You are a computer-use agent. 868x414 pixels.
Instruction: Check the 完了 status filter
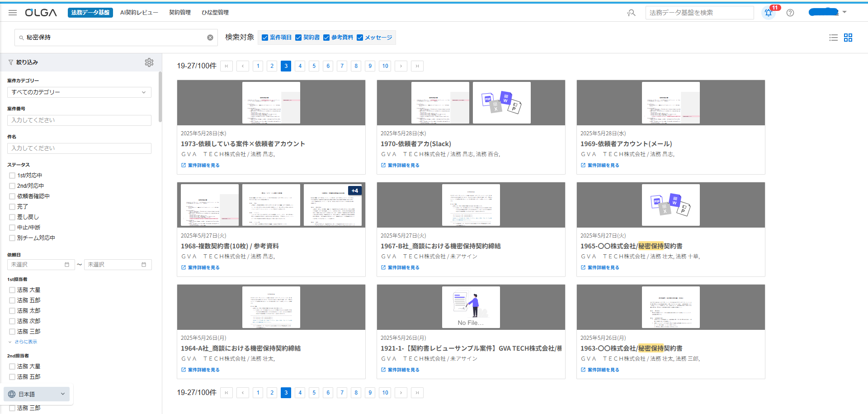[x=12, y=207]
